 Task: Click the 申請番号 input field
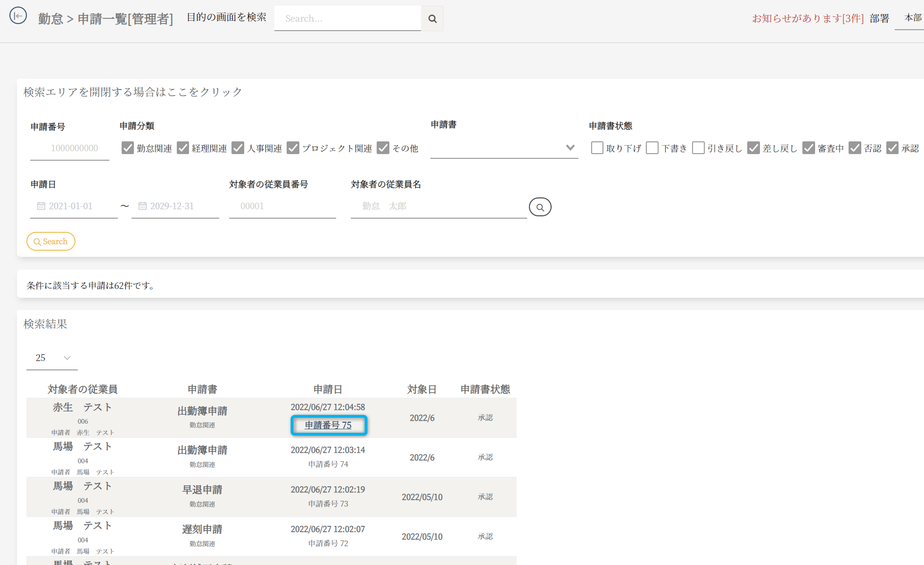point(70,148)
